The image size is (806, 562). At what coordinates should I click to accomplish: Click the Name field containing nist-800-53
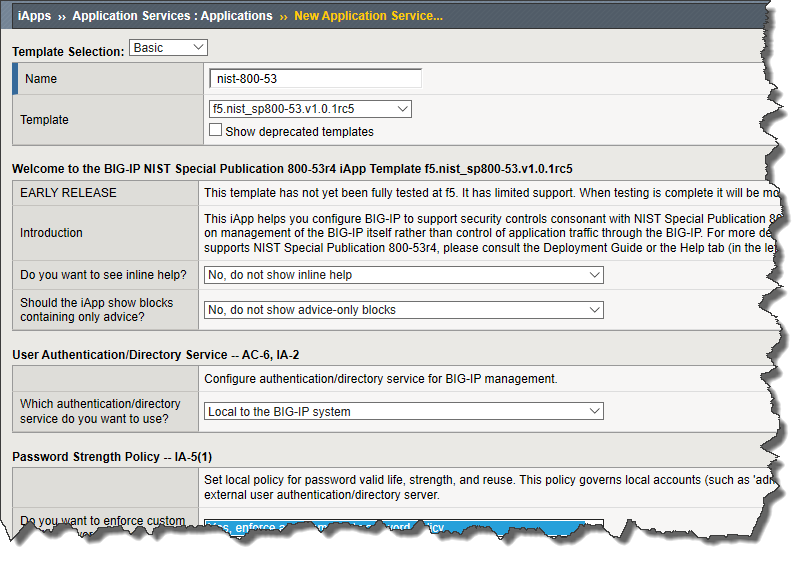tap(316, 79)
